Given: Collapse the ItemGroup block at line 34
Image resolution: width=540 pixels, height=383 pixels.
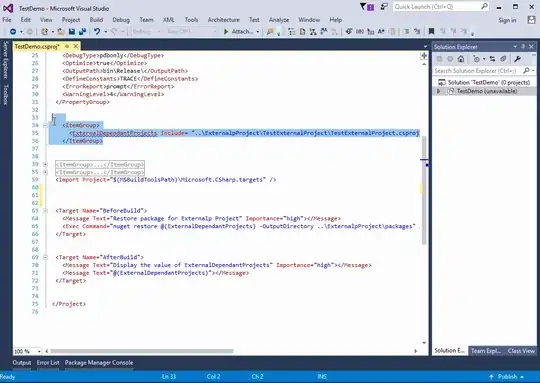Looking at the screenshot, I should pyautogui.click(x=45, y=125).
